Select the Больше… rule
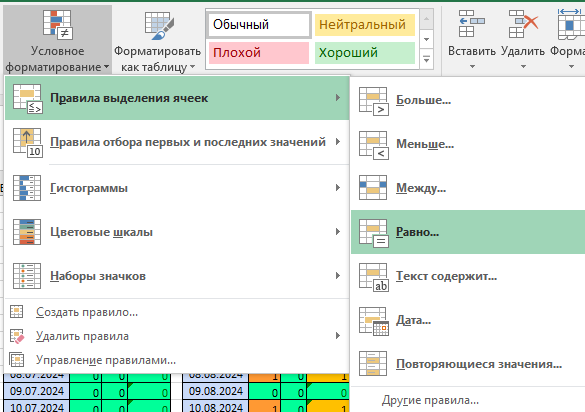 (468, 100)
